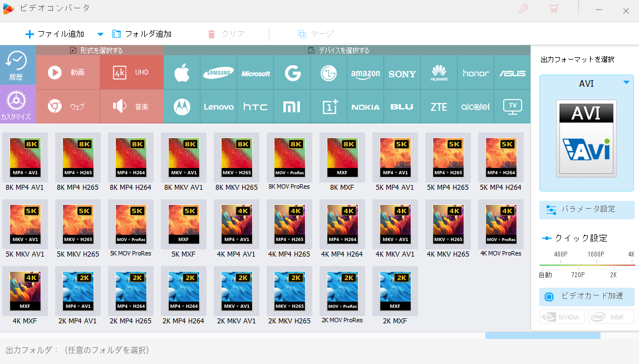Screen dimensions: 639x364
Task: Select the Apple device category
Action: pos(182,72)
